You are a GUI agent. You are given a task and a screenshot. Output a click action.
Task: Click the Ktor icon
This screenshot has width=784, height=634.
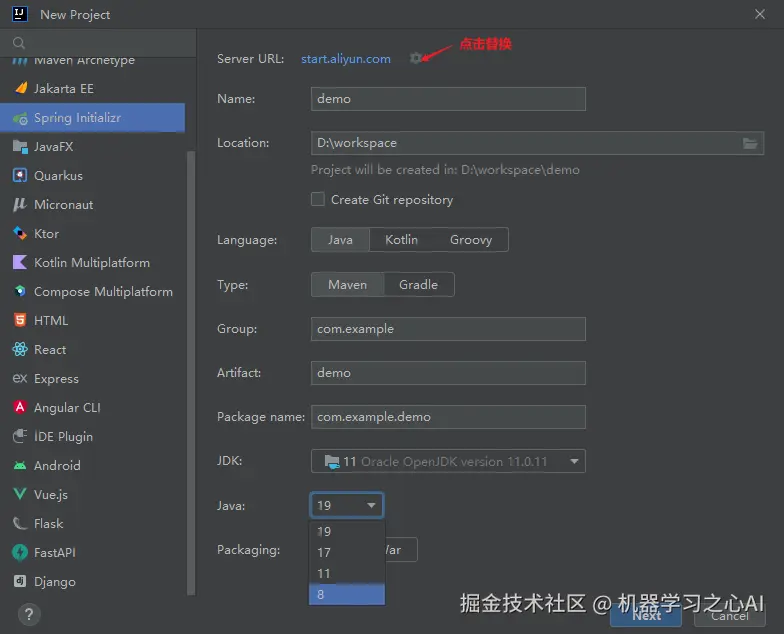click(x=20, y=234)
